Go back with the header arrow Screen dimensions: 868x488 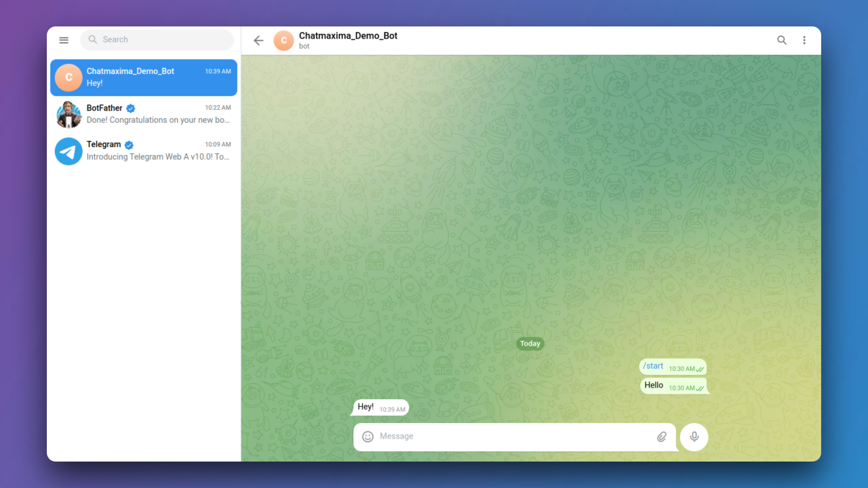[258, 41]
